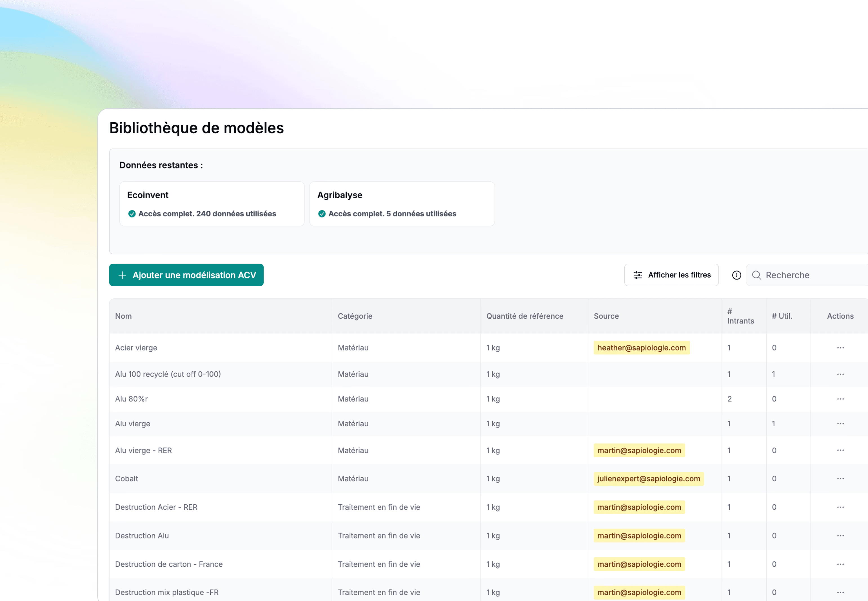Show filters with Afficher les filtres
The width and height of the screenshot is (868, 601).
pyautogui.click(x=671, y=275)
